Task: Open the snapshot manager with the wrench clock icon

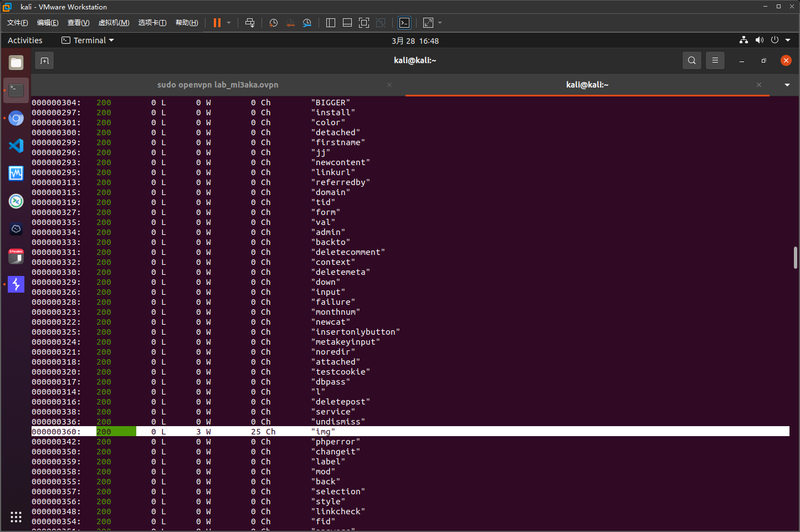Action: click(307, 23)
